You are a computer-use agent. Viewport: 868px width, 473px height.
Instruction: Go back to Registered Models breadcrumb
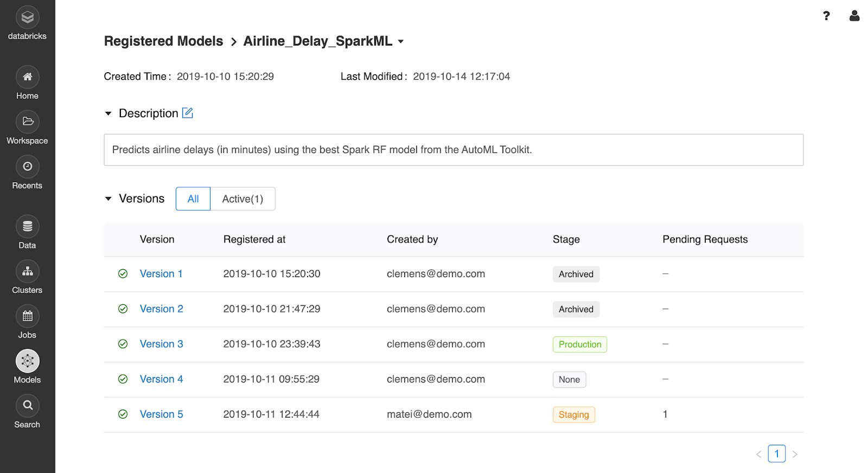(x=163, y=41)
